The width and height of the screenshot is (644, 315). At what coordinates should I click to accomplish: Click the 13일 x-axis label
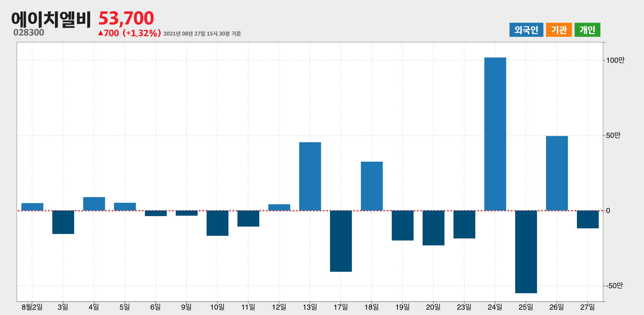pyautogui.click(x=310, y=307)
